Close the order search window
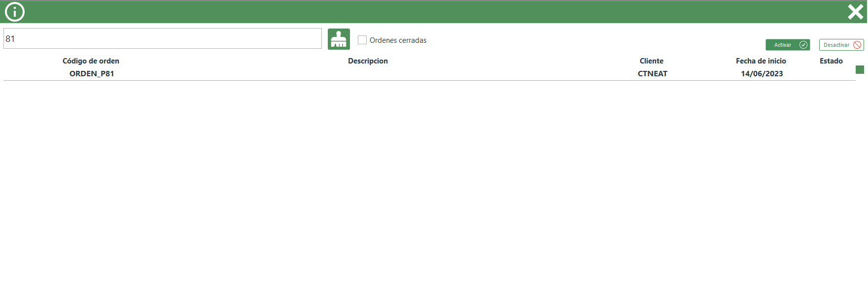868x281 pixels. pyautogui.click(x=855, y=12)
